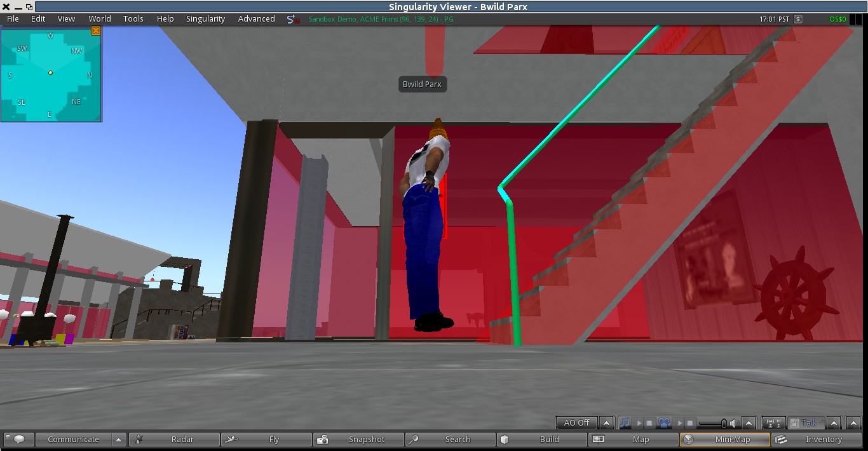Click the Fly button's flying figure icon
The image size is (868, 451).
pyautogui.click(x=232, y=439)
